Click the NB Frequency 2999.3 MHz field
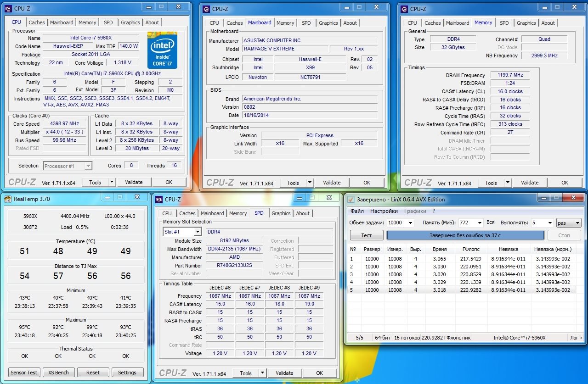 [x=544, y=56]
